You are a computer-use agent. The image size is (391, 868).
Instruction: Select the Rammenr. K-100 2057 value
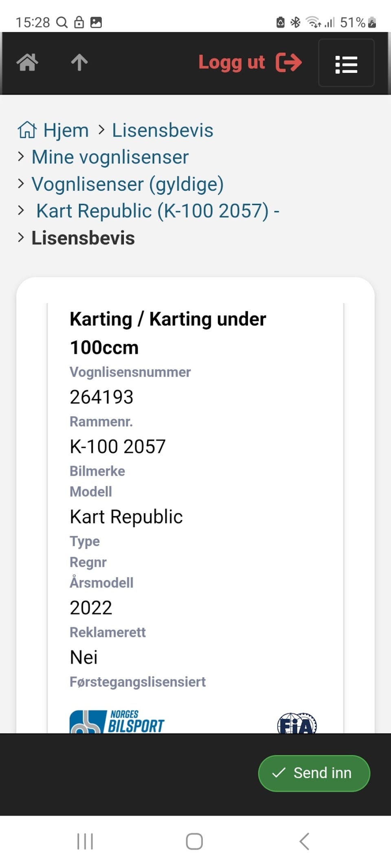coord(118,446)
